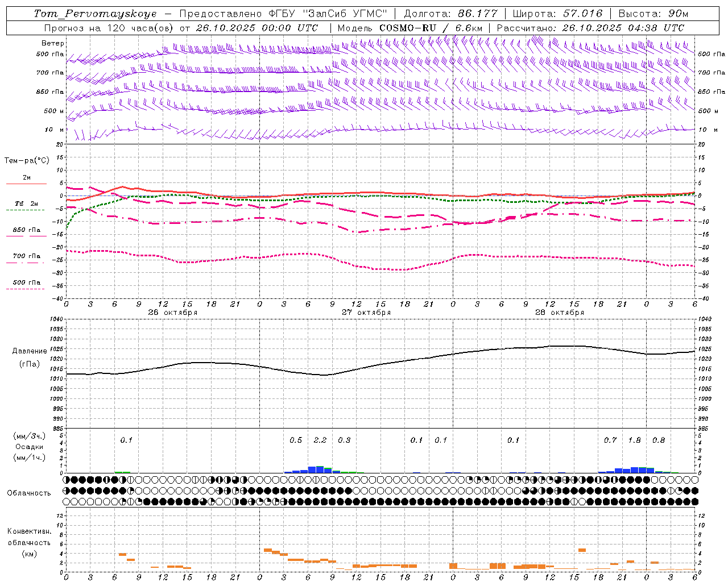This screenshot has width=728, height=582.
Task: Click the '2.2' precipitation amount value
Action: click(x=320, y=440)
